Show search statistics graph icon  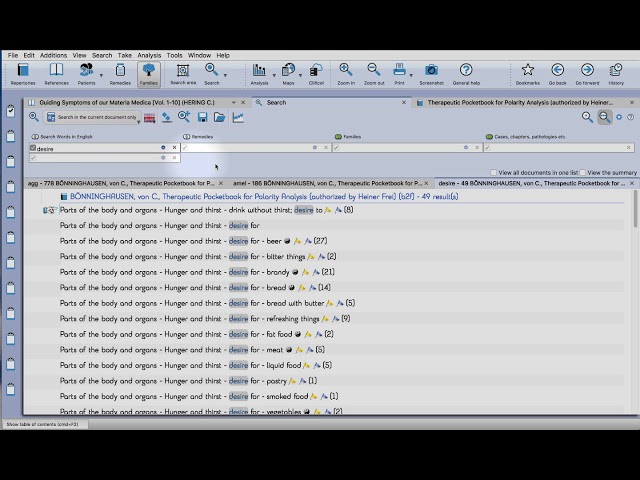pyautogui.click(x=238, y=118)
